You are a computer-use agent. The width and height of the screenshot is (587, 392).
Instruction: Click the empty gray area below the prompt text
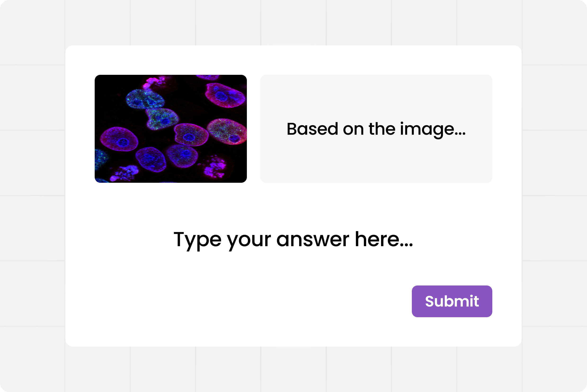click(x=376, y=162)
